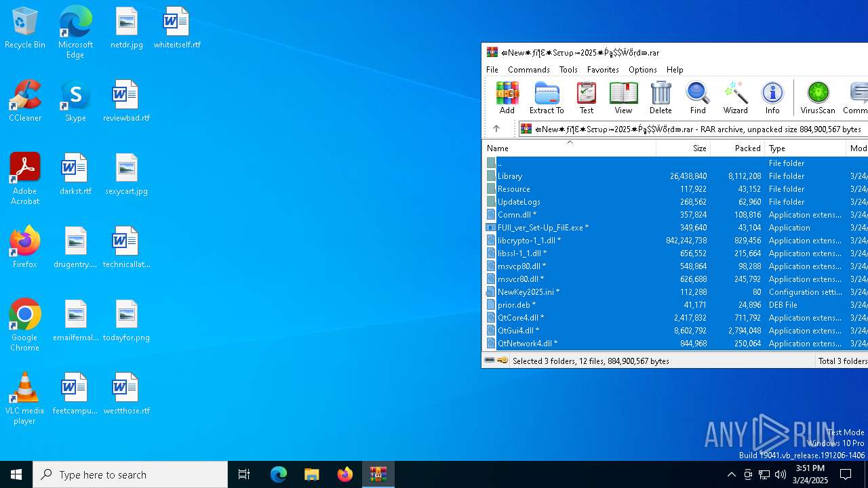Select the Library folder row
The width and height of the screenshot is (868, 488).
click(675, 176)
